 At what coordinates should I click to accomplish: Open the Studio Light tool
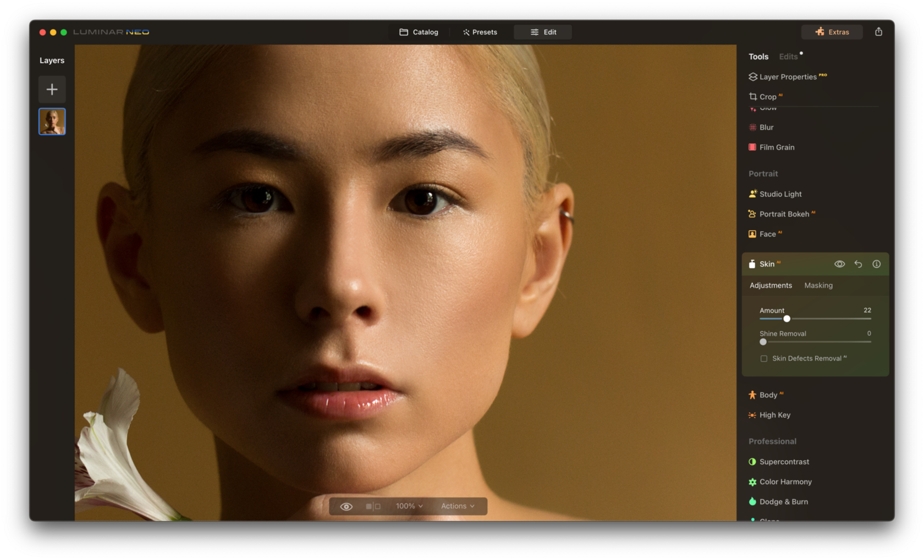coord(780,193)
